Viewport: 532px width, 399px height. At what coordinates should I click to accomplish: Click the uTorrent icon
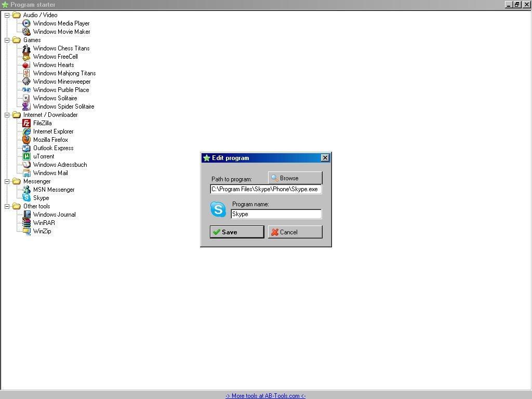[26, 156]
